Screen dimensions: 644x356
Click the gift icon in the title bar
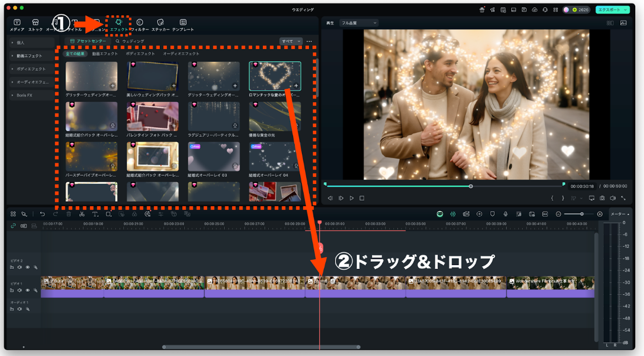[482, 9]
